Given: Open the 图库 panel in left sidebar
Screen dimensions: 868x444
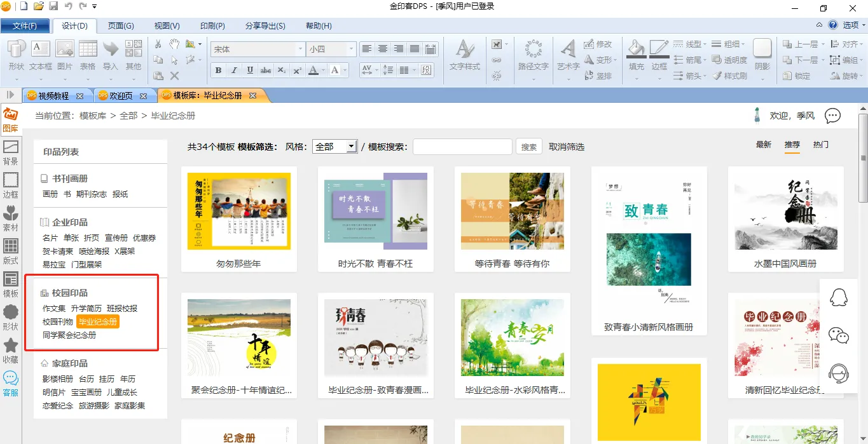Looking at the screenshot, I should pos(10,119).
